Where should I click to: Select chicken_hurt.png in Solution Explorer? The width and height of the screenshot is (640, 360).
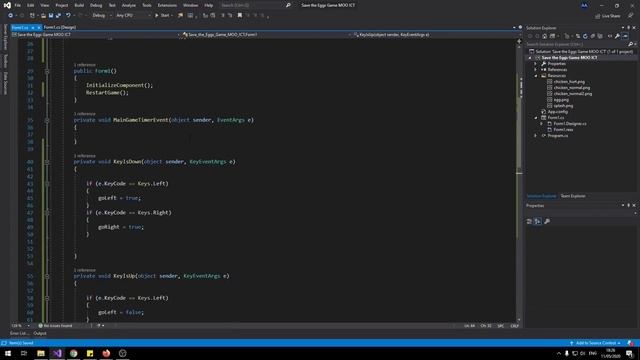(569, 82)
